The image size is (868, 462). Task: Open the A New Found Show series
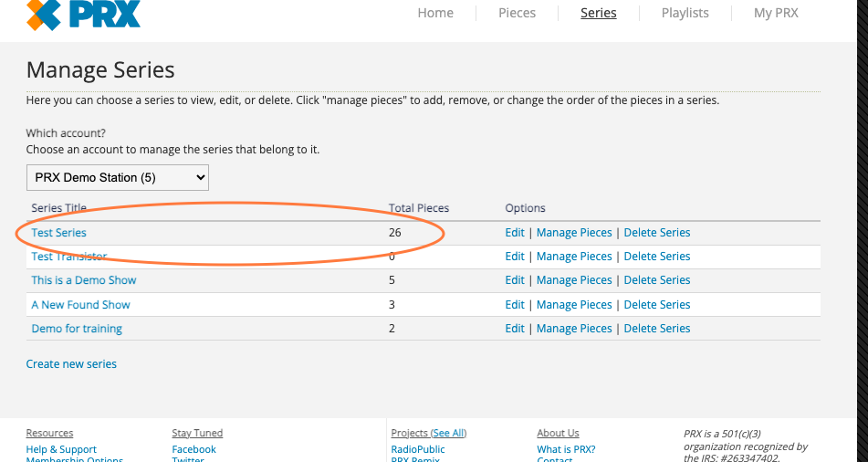[81, 305]
